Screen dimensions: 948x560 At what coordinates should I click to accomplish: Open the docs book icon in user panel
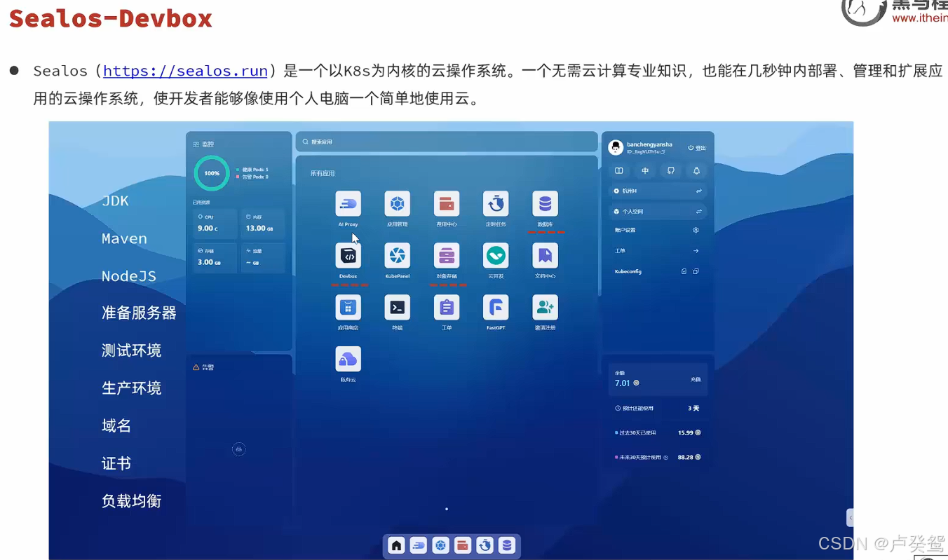click(x=619, y=170)
